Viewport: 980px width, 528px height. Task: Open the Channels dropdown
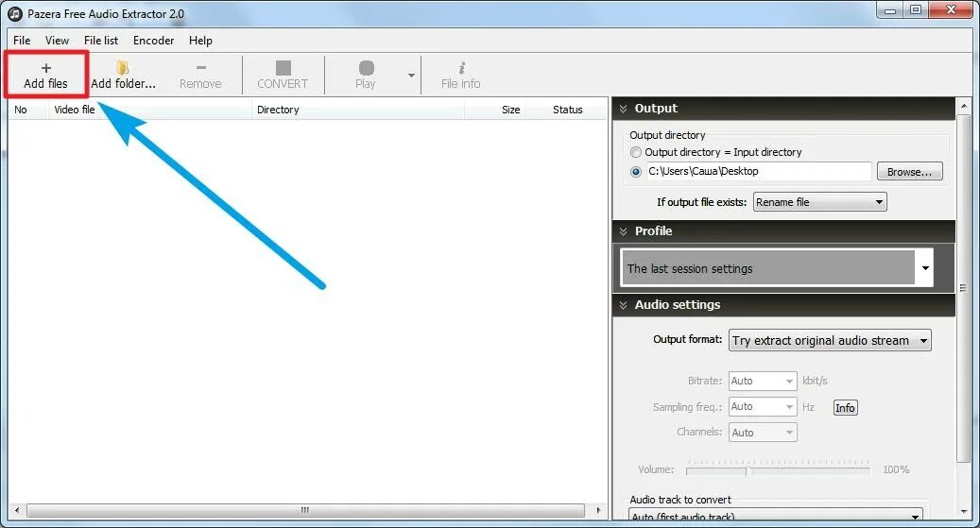763,433
